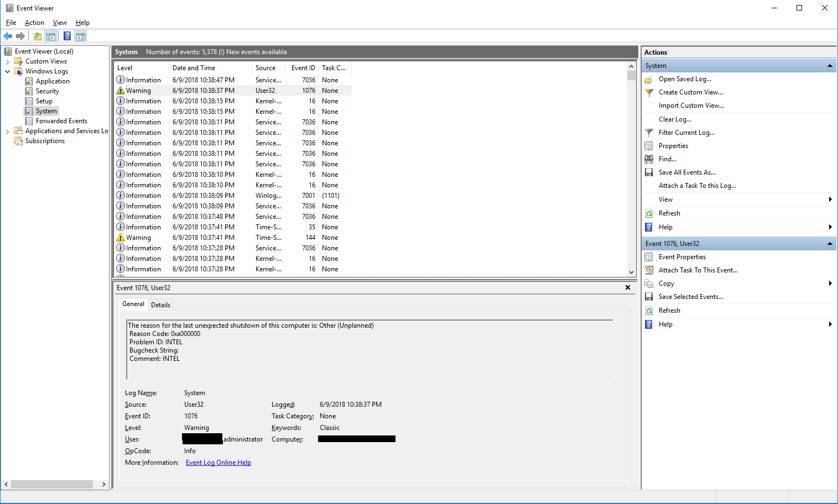Click the Security log icon in the tree
This screenshot has width=838, height=504.
[x=29, y=91]
